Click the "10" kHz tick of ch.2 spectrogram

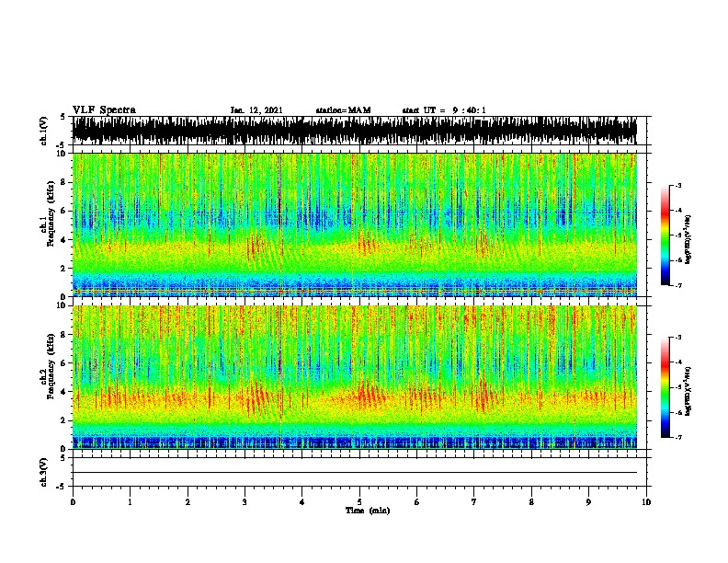tap(62, 305)
